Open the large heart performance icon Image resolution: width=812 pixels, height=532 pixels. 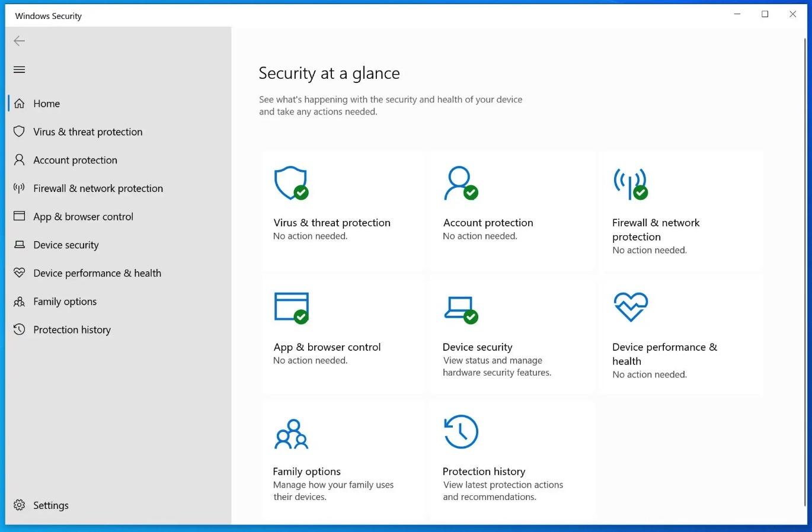(631, 307)
